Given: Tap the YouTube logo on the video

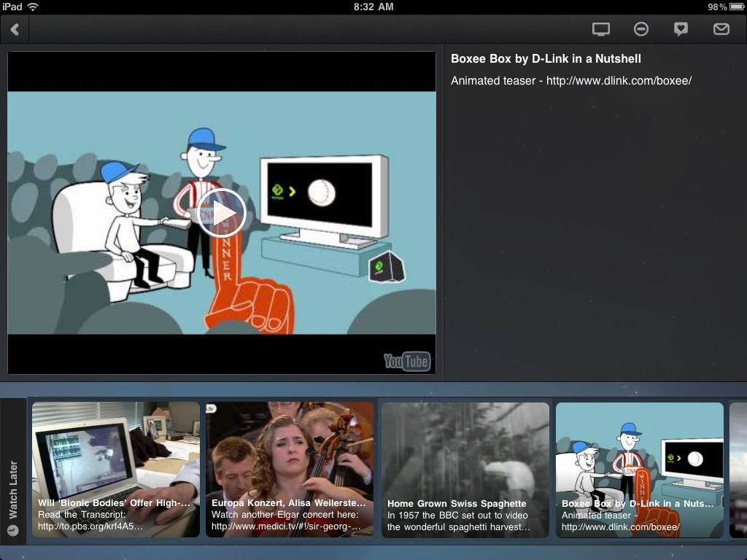Looking at the screenshot, I should 407,362.
